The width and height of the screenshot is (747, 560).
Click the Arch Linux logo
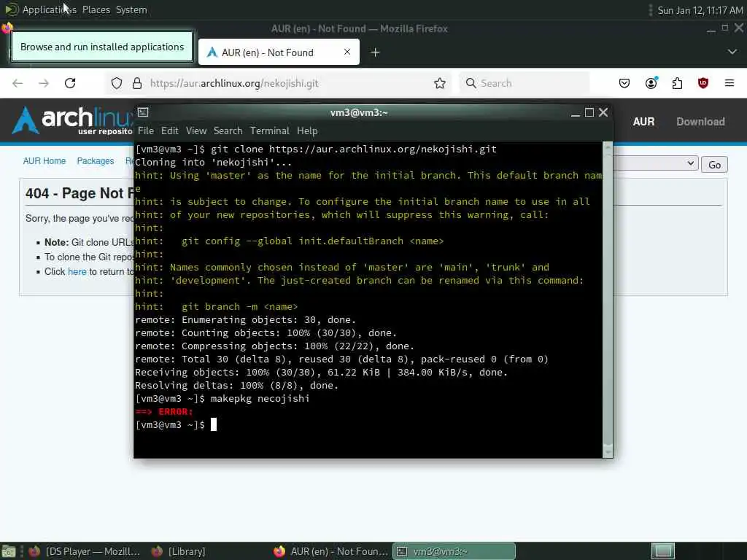(71, 120)
